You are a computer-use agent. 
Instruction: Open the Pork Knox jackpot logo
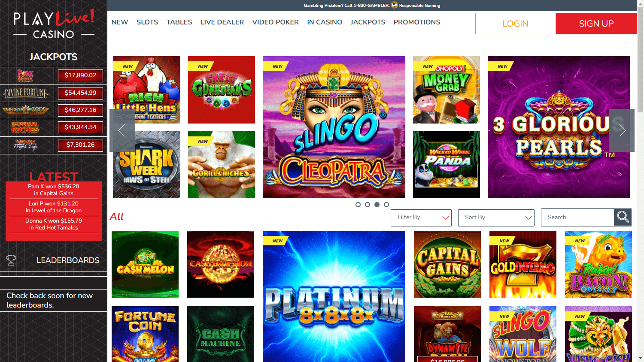click(25, 76)
